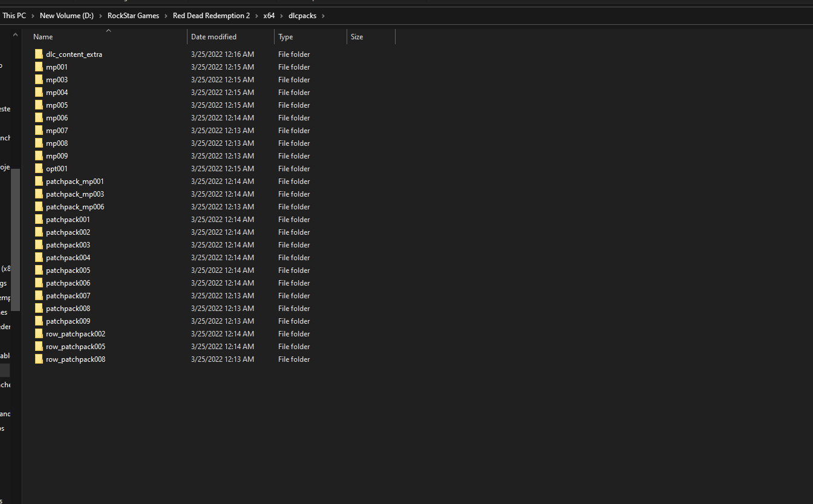Expand chevron after This PC in address bar
Screen dimensions: 813x504
tap(33, 16)
